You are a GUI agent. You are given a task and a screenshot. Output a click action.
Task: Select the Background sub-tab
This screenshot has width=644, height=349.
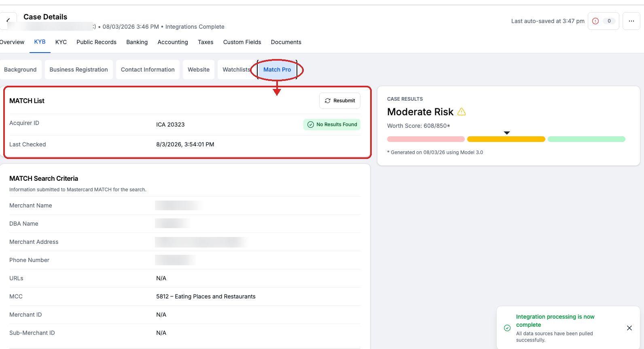(x=20, y=70)
